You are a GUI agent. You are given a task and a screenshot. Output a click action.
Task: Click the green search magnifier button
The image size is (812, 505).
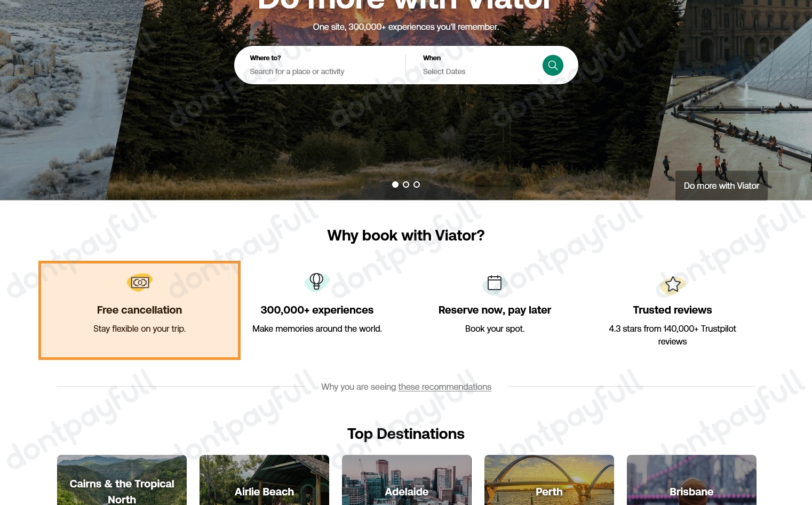[553, 66]
